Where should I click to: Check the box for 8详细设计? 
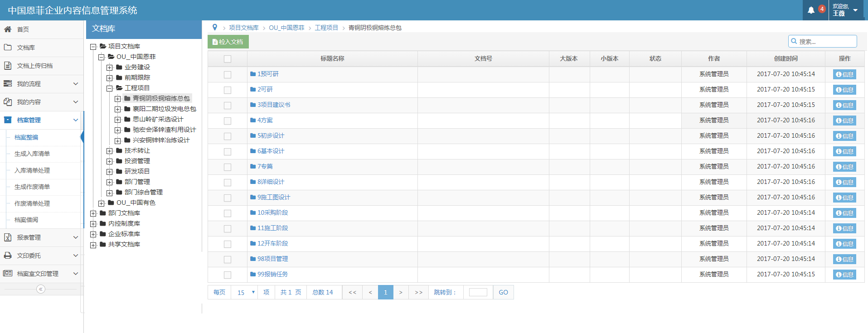228,183
